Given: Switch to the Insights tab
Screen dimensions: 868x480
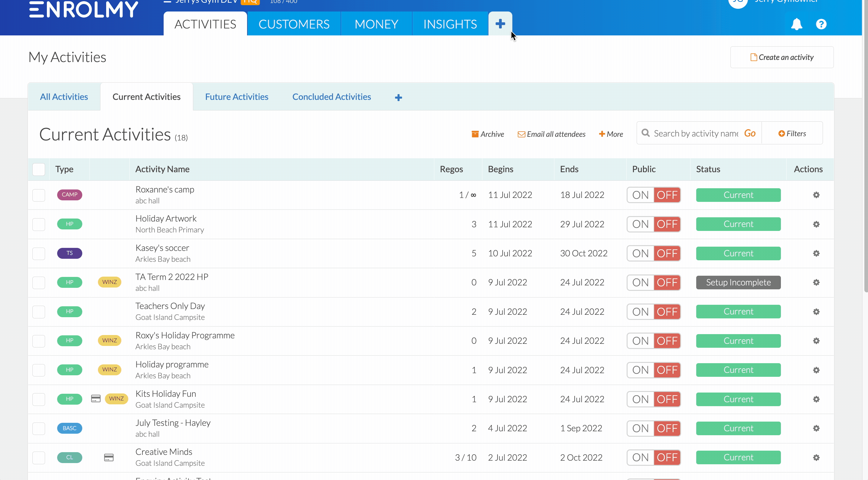Looking at the screenshot, I should pos(450,24).
